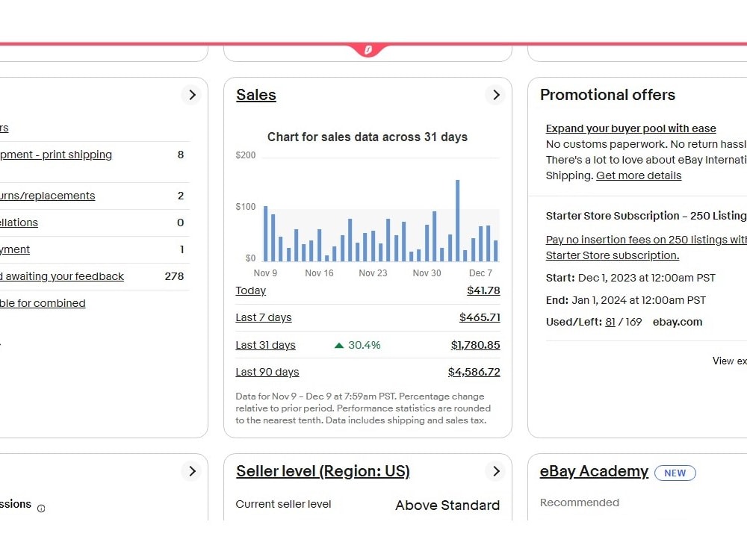Expand Sales card via chevron arrow
747x560 pixels.
pos(496,95)
